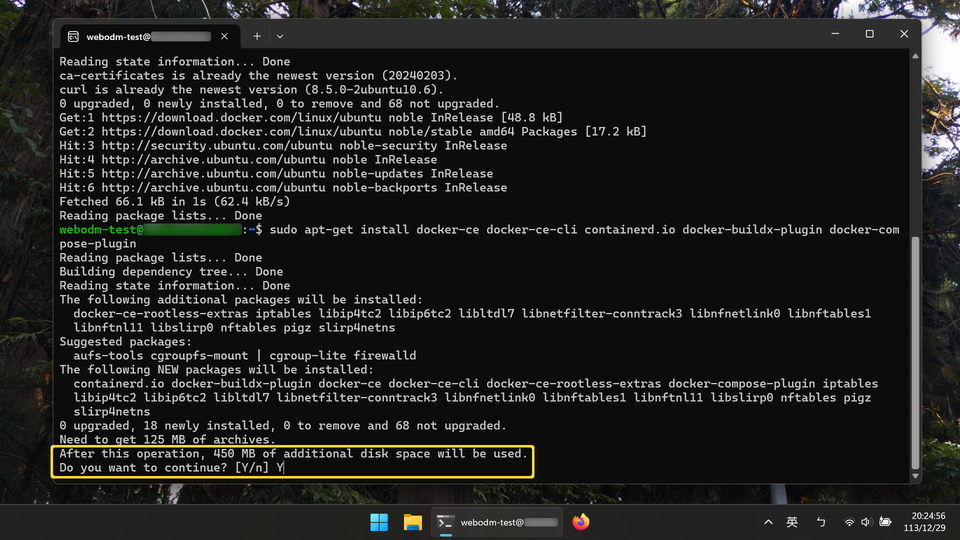The width and height of the screenshot is (960, 540).
Task: Show hidden system tray icons
Action: click(768, 522)
